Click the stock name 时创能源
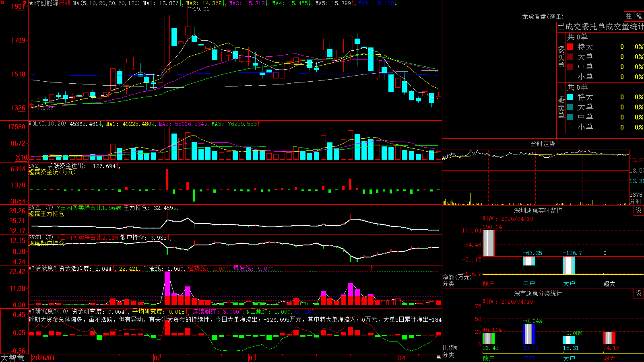Viewport: 644px width, 362px height. click(46, 3)
